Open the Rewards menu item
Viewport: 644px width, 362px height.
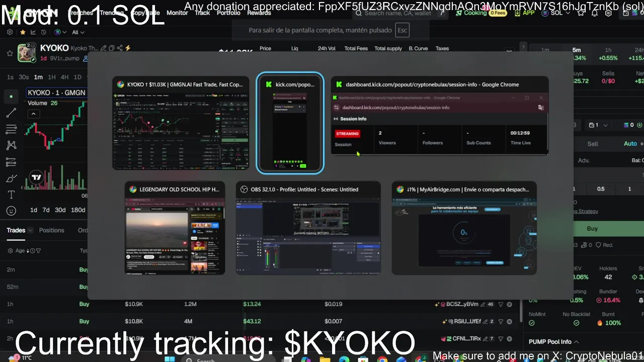tap(259, 13)
